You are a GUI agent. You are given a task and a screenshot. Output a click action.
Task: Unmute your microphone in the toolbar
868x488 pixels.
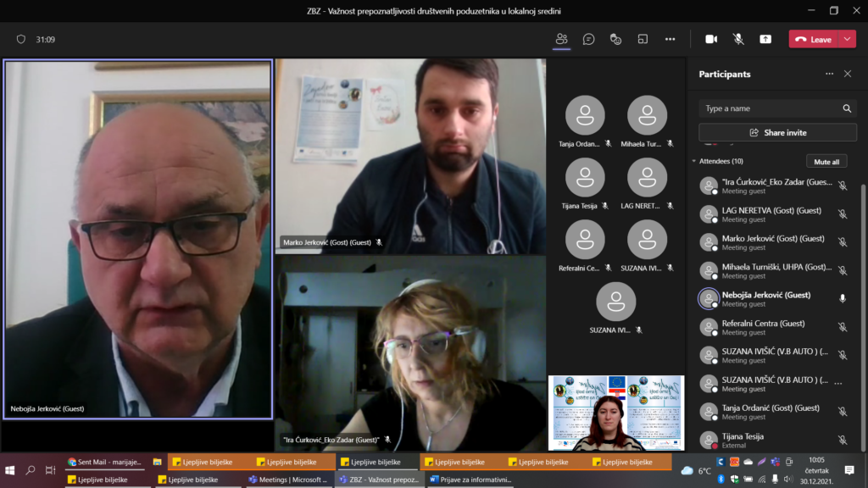(738, 39)
